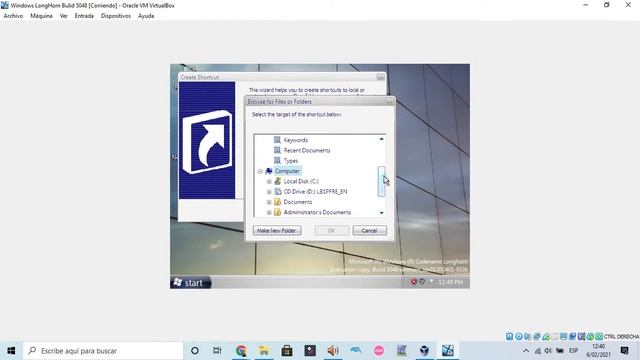
Task: Select the Documents folder label
Action: (x=298, y=202)
